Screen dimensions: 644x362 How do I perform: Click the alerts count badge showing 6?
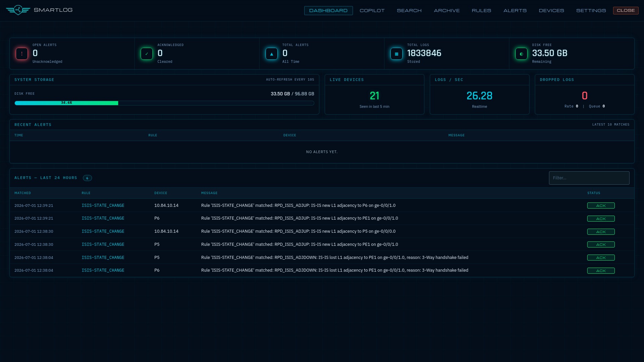coord(87,178)
